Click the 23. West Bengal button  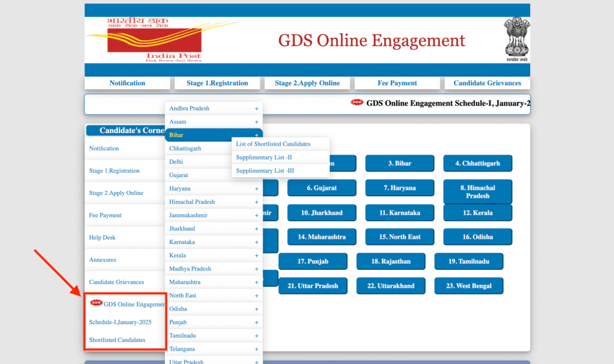coord(468,286)
